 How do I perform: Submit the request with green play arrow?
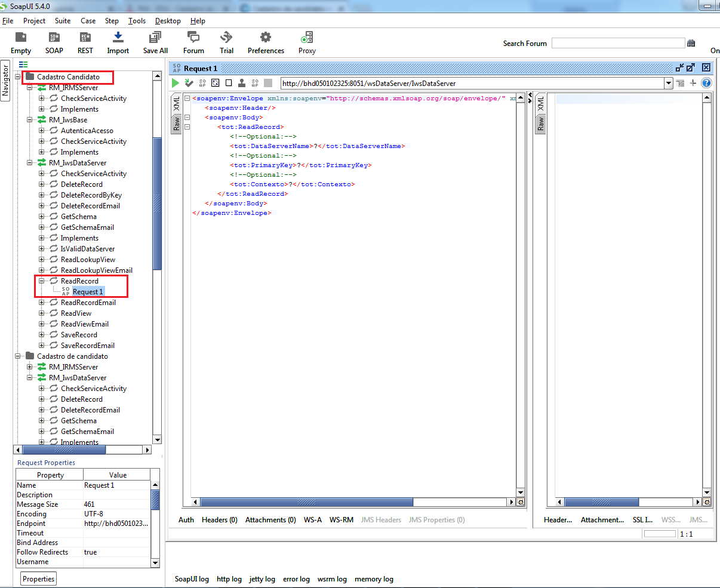176,83
